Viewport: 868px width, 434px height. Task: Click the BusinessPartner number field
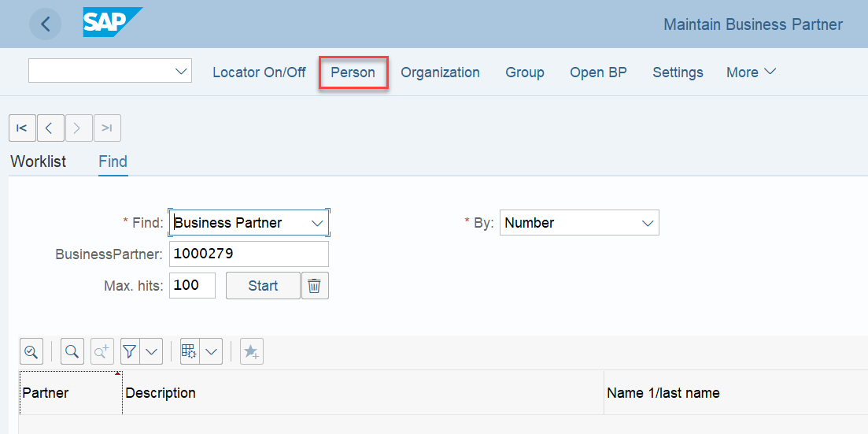[x=249, y=254]
